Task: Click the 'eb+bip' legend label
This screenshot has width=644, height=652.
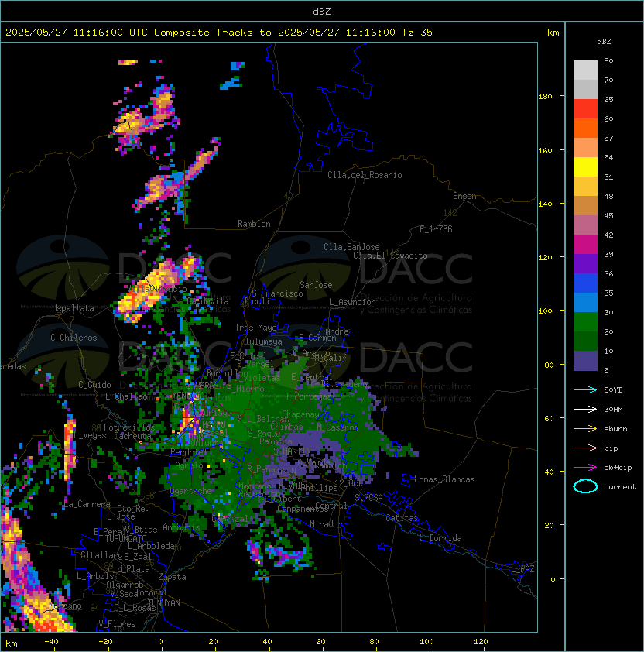Action: [x=618, y=468]
